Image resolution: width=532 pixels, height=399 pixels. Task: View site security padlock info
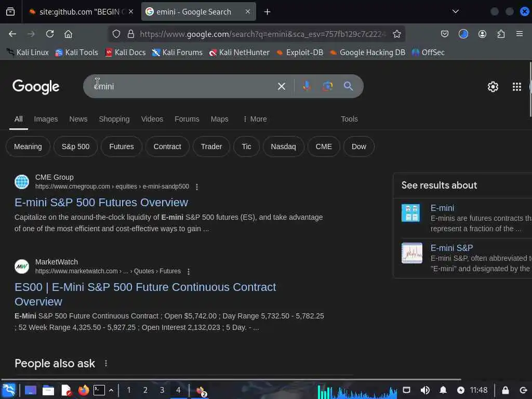130,34
